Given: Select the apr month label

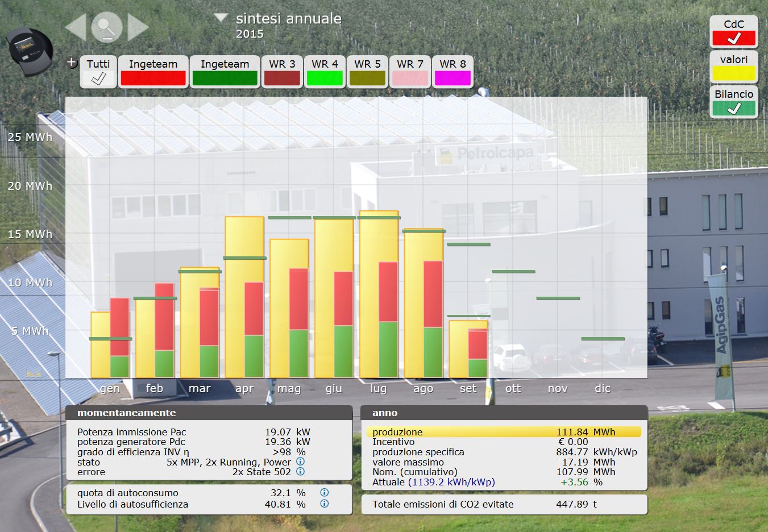Looking at the screenshot, I should [244, 389].
